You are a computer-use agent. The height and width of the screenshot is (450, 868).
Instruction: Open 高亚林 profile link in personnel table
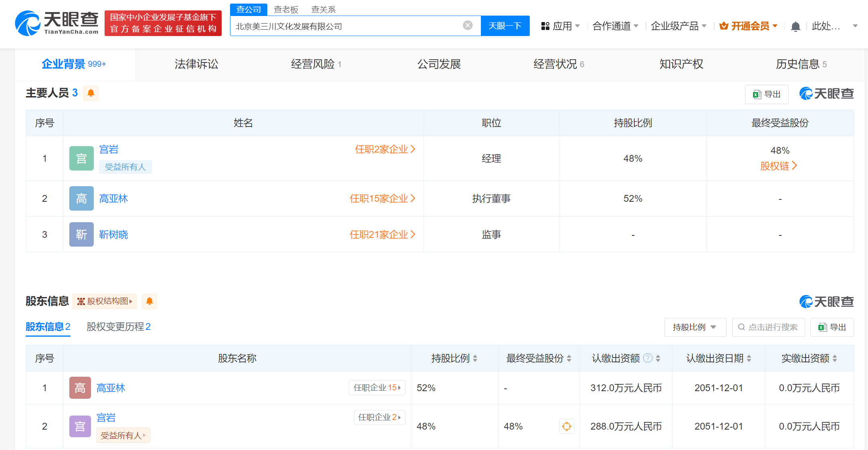click(x=113, y=199)
